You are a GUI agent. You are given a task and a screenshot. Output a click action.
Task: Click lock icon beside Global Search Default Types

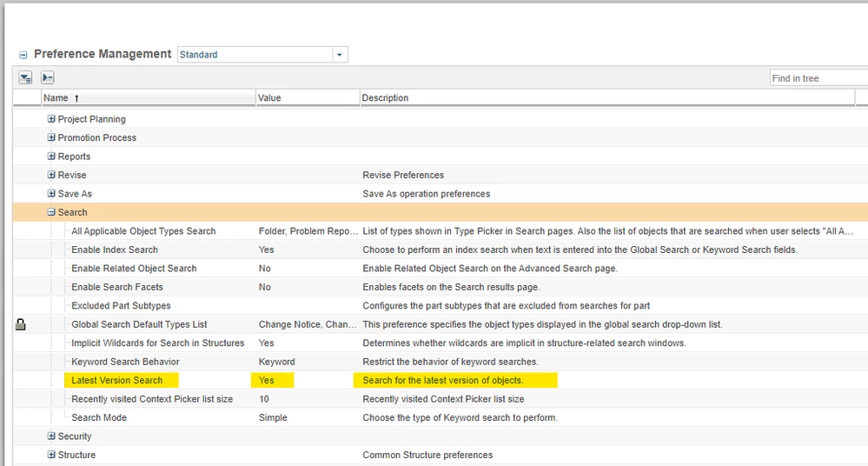coord(21,324)
